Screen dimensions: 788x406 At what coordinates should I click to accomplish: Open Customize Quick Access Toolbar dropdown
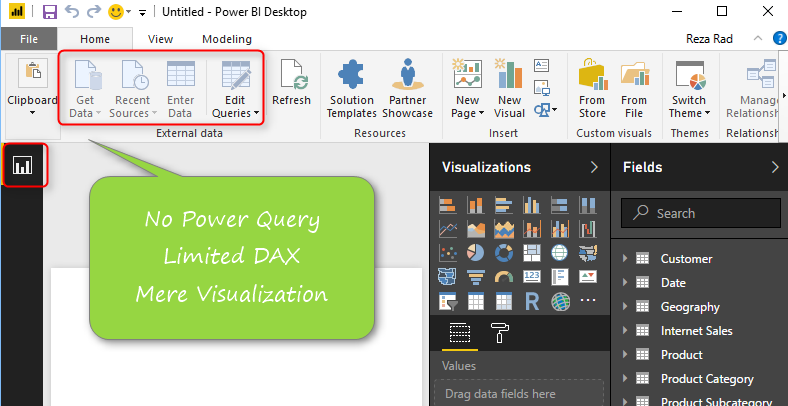[x=142, y=13]
